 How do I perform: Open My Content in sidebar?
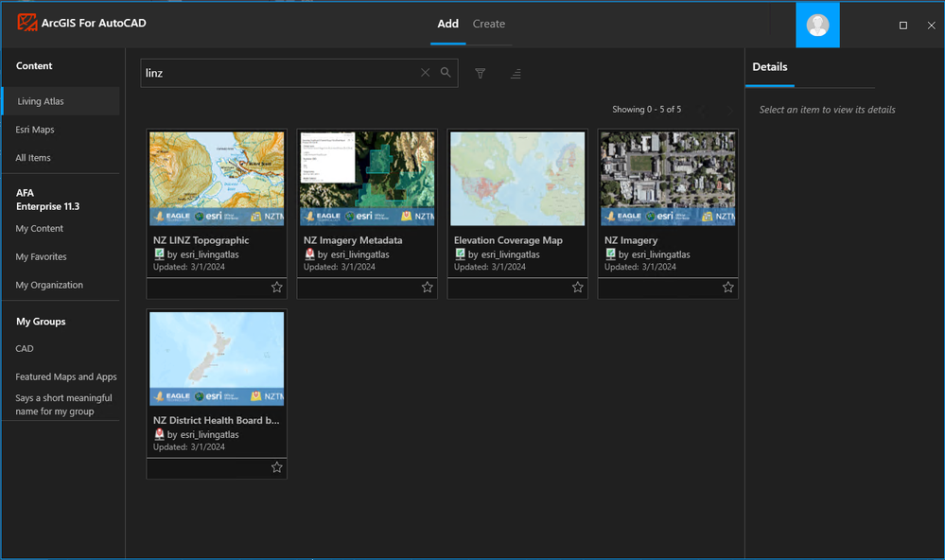pos(39,229)
